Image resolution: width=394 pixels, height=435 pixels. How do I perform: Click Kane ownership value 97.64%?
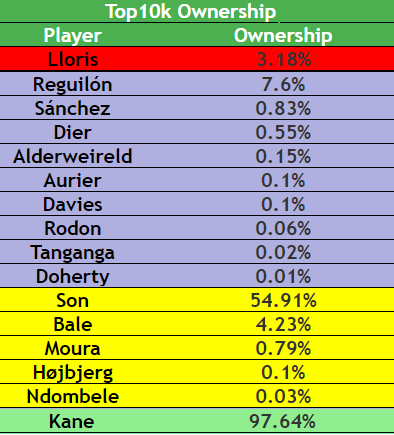pyautogui.click(x=283, y=421)
